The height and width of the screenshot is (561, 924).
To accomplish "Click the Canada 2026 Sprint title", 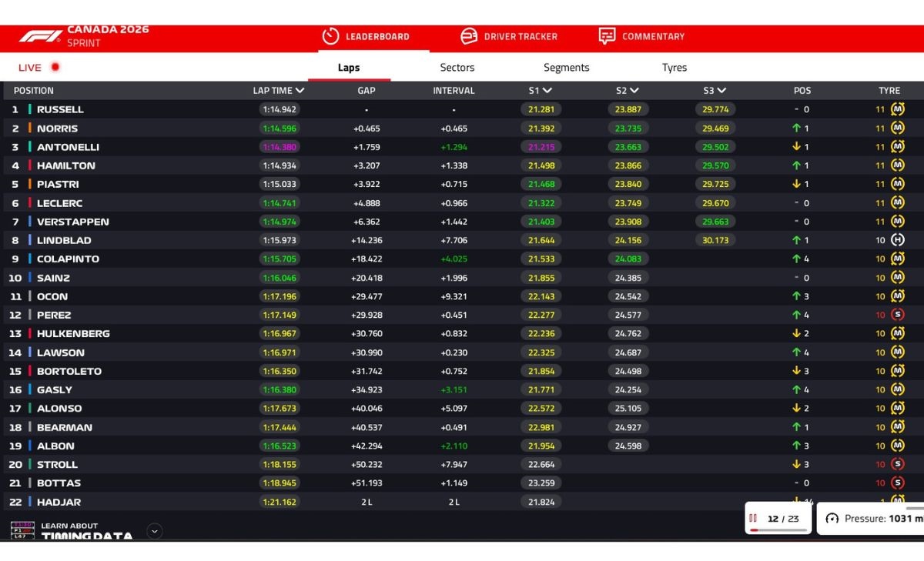I will click(x=108, y=36).
